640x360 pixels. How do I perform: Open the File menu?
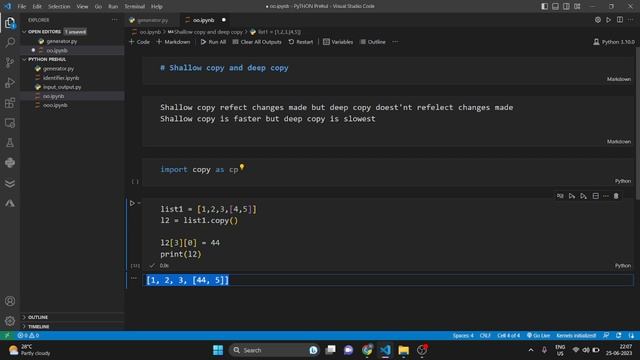pyautogui.click(x=22, y=7)
